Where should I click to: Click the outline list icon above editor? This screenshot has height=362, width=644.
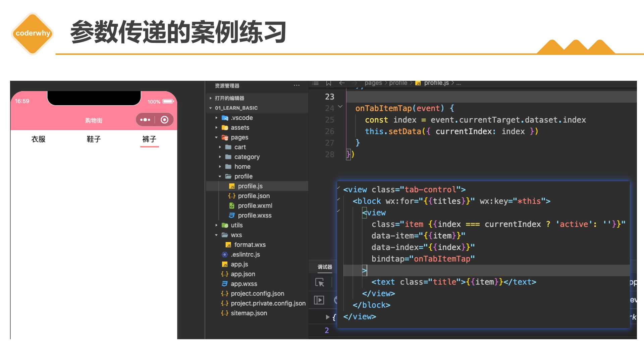[x=315, y=83]
